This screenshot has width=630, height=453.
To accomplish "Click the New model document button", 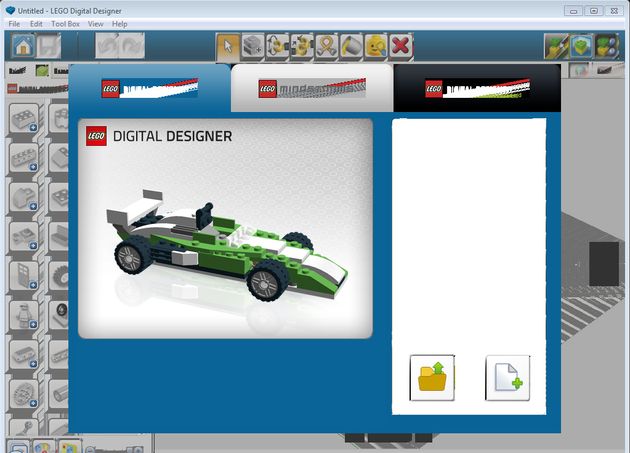I will pos(508,378).
